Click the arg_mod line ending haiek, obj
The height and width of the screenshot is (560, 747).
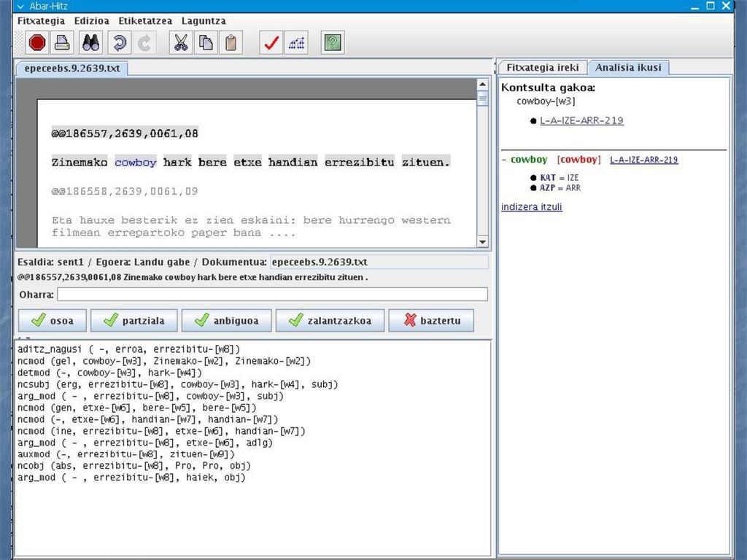(131, 477)
